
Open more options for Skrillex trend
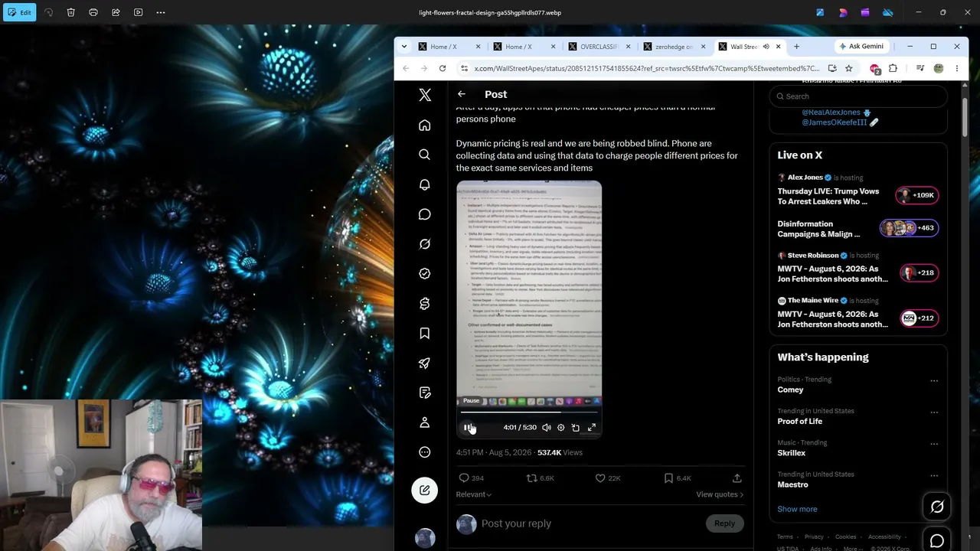coord(934,443)
